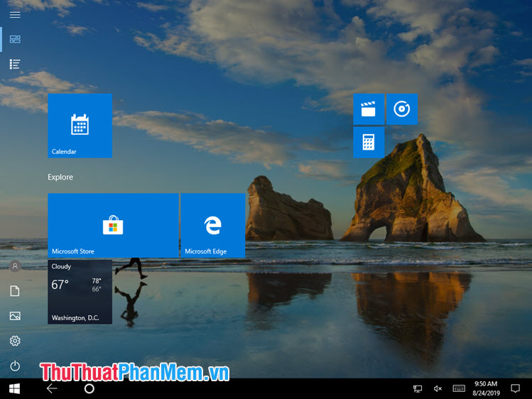Screen dimensions: 532x399
Task: Launch Microsoft Store tile
Action: [x=114, y=226]
